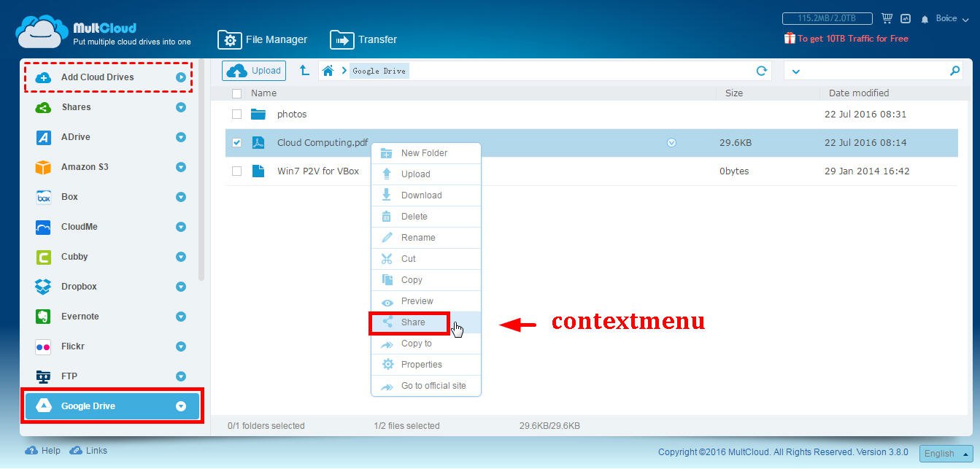
Task: Click the home breadcrumb icon
Action: pyautogui.click(x=328, y=71)
